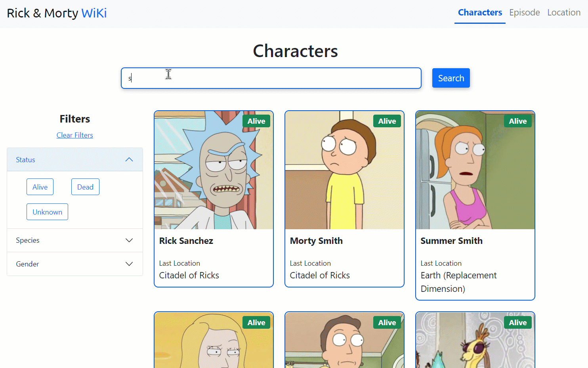The image size is (588, 368).
Task: Click the Morty Smith name text
Action: (316, 241)
